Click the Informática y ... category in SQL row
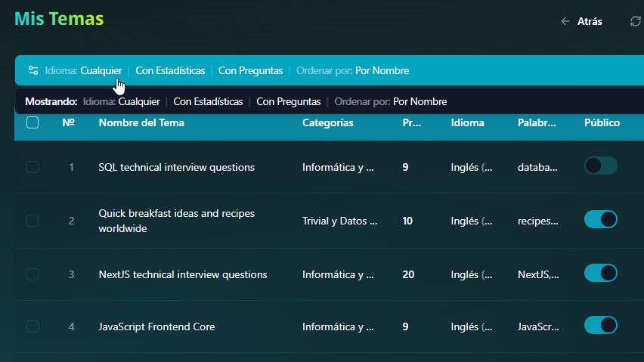 [338, 168]
